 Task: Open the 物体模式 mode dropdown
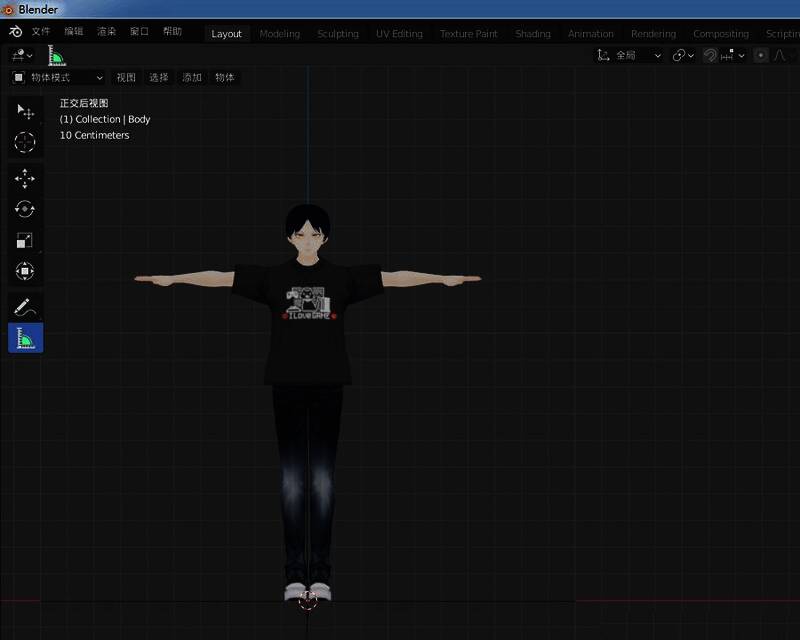pos(58,77)
